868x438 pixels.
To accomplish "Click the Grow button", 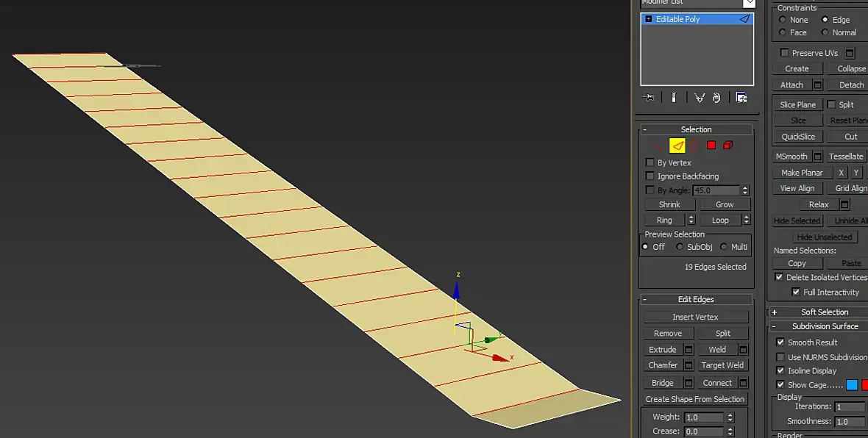I will pos(725,204).
